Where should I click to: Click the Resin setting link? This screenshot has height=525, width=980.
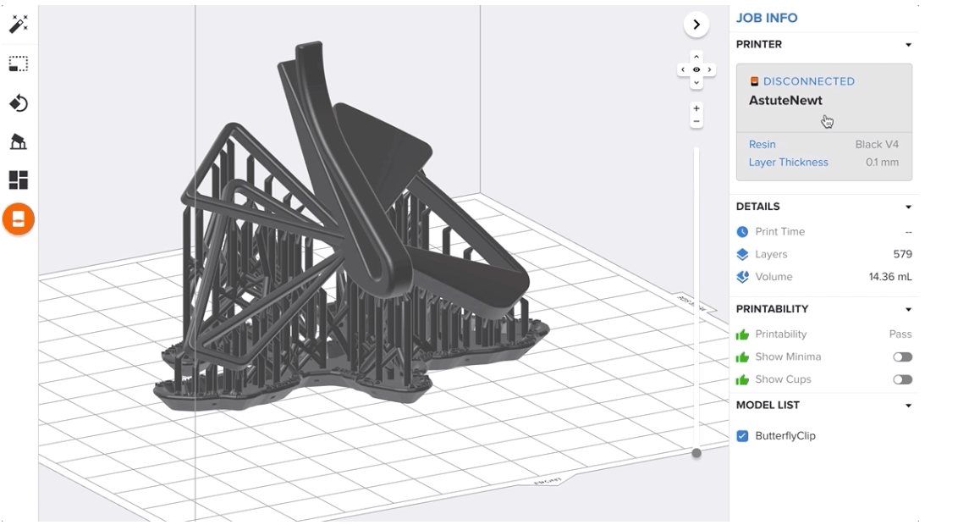click(762, 145)
